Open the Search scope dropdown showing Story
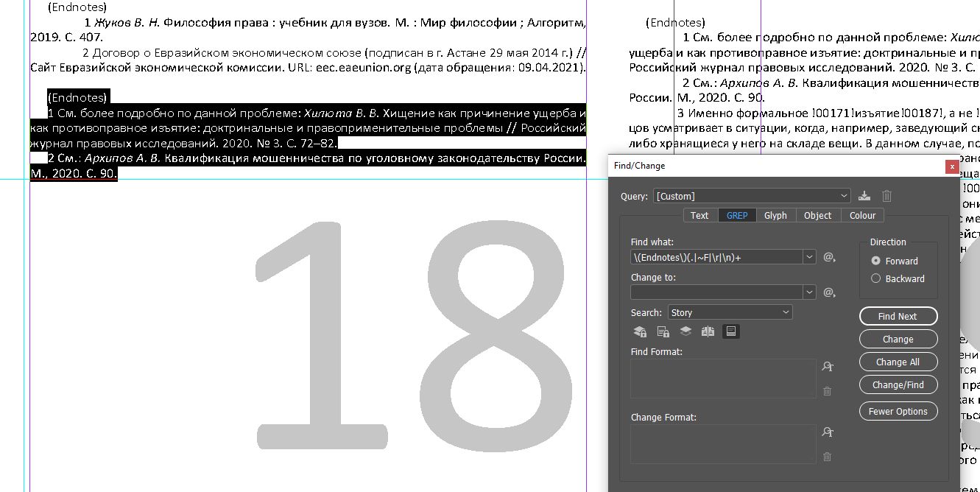Image resolution: width=980 pixels, height=492 pixels. 730,312
